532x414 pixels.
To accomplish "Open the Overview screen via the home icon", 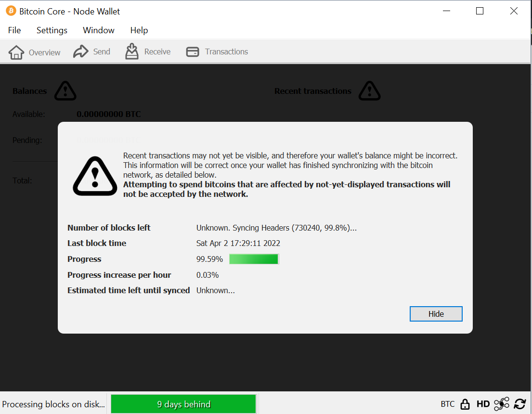I will pos(16,52).
